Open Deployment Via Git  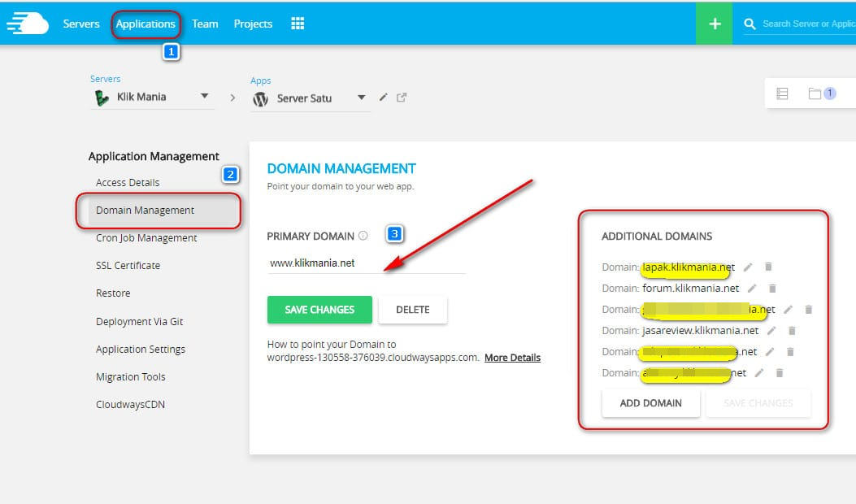click(x=139, y=322)
